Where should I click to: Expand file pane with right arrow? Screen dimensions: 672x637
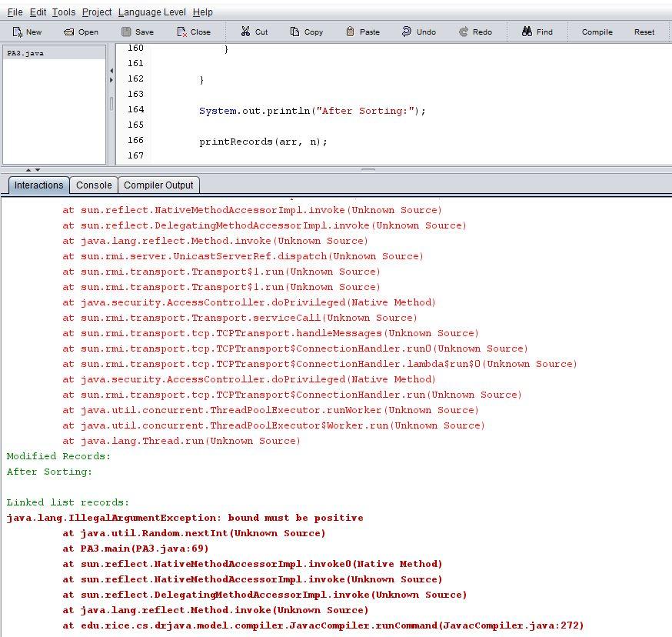111,80
